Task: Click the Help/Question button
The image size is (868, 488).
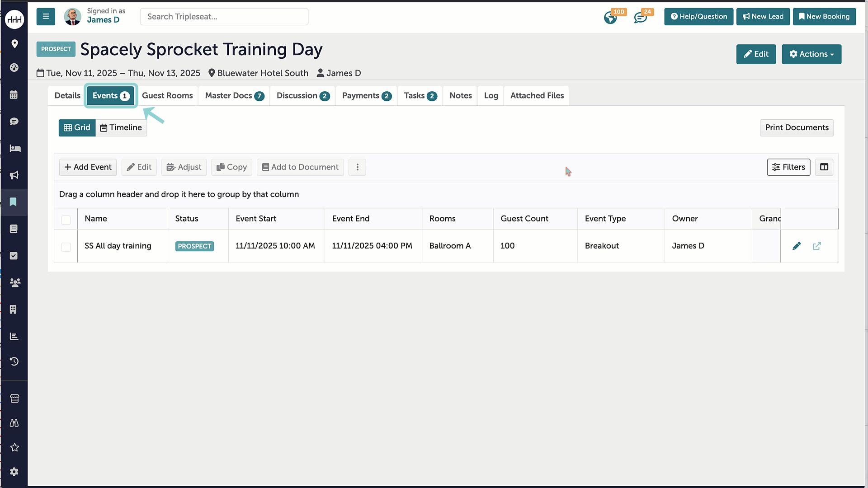Action: point(699,17)
